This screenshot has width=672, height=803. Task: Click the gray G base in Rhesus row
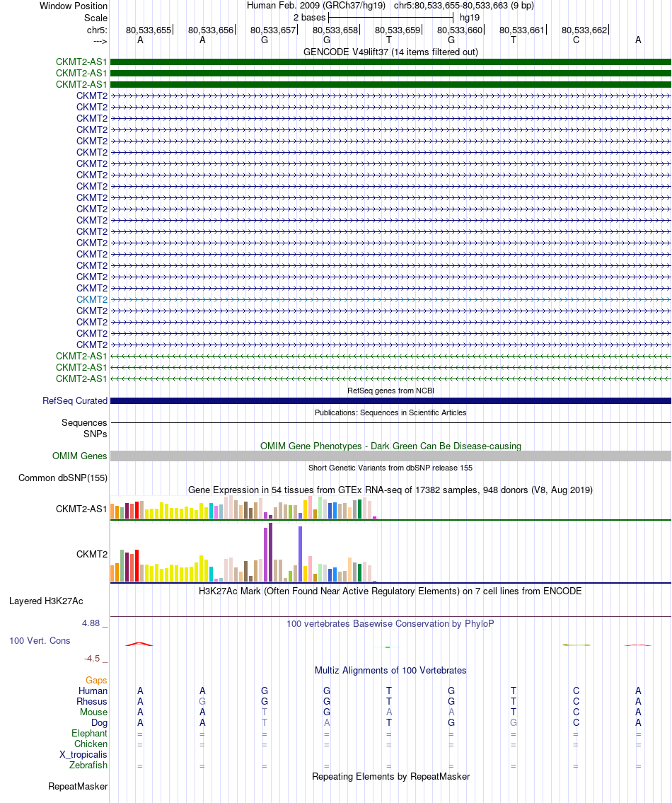coord(202,702)
